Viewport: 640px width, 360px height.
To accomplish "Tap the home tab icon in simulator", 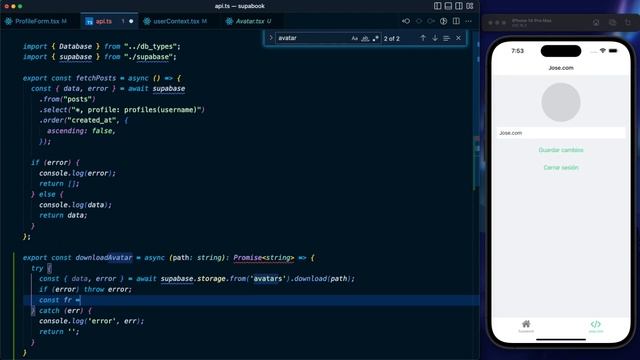I will pyautogui.click(x=526, y=325).
